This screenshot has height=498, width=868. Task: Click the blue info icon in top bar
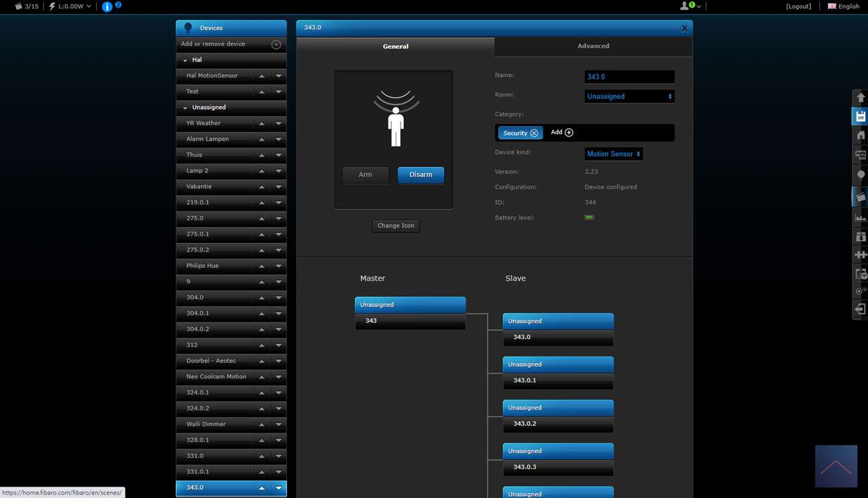point(107,7)
